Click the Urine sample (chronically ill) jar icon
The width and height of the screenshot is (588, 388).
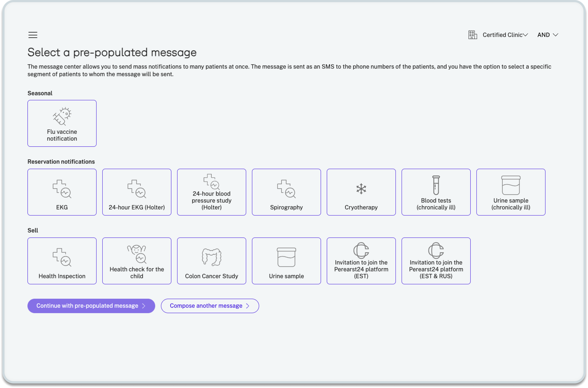tap(511, 185)
